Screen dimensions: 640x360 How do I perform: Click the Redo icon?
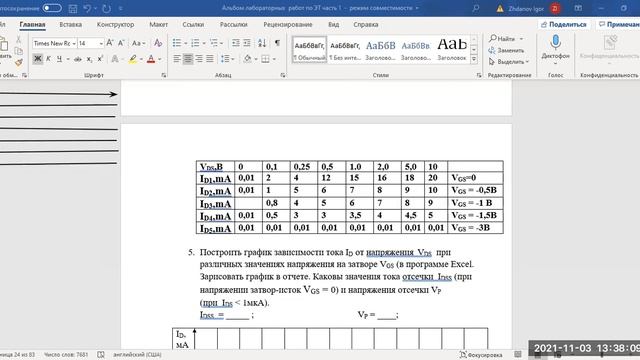coord(107,8)
